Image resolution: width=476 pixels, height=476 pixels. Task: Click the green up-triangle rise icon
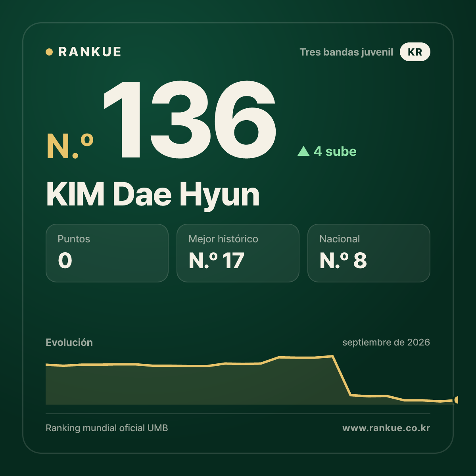pyautogui.click(x=303, y=151)
